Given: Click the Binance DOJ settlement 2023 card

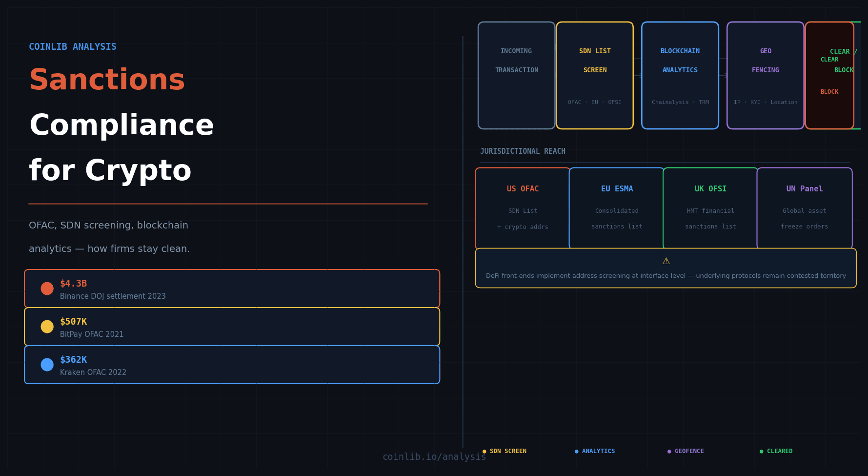Looking at the screenshot, I should click(232, 289).
